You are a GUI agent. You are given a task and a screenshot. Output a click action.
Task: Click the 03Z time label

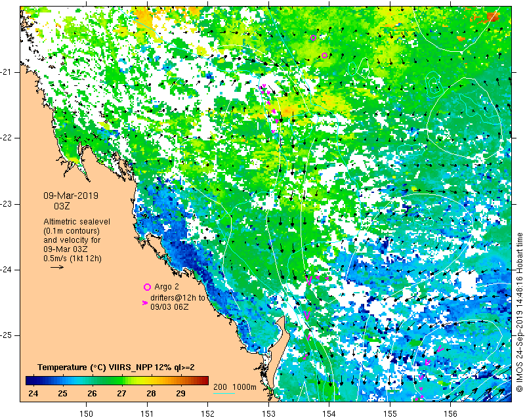pos(62,206)
